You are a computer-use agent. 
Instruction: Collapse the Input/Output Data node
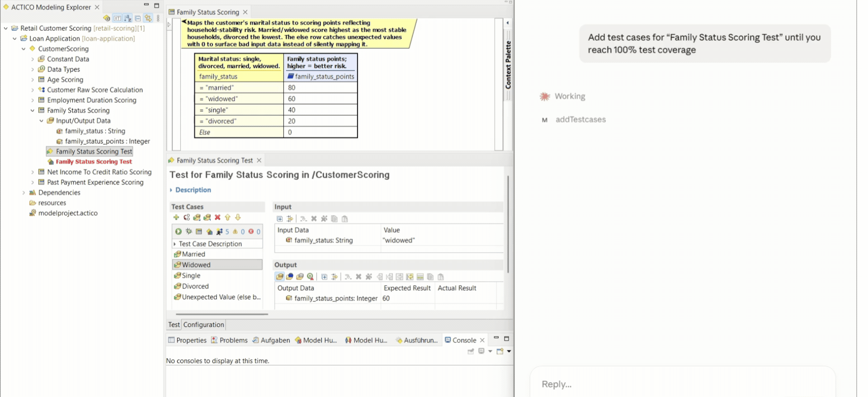42,121
